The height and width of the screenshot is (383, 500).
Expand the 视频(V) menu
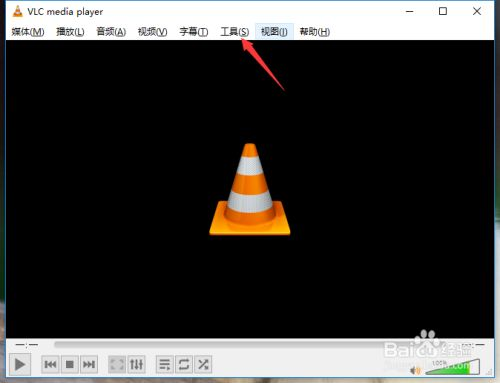152,32
